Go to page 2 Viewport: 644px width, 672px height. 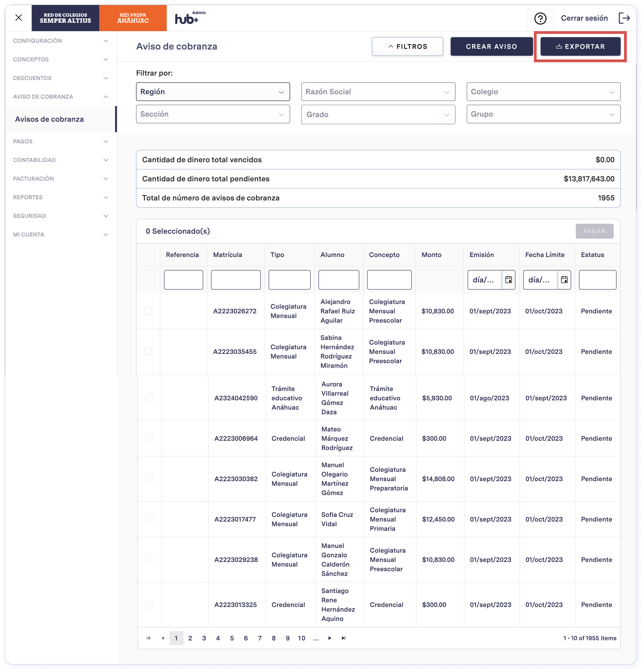(x=190, y=638)
